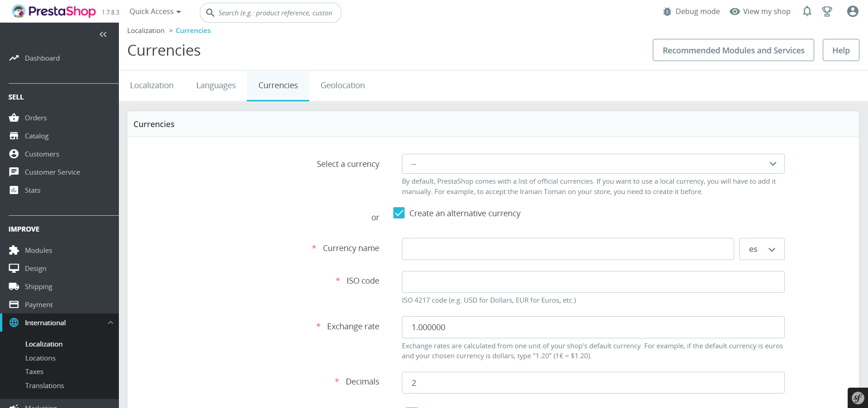Uncheck Create an alternative currency checkbox
868x408 pixels.
(x=399, y=213)
